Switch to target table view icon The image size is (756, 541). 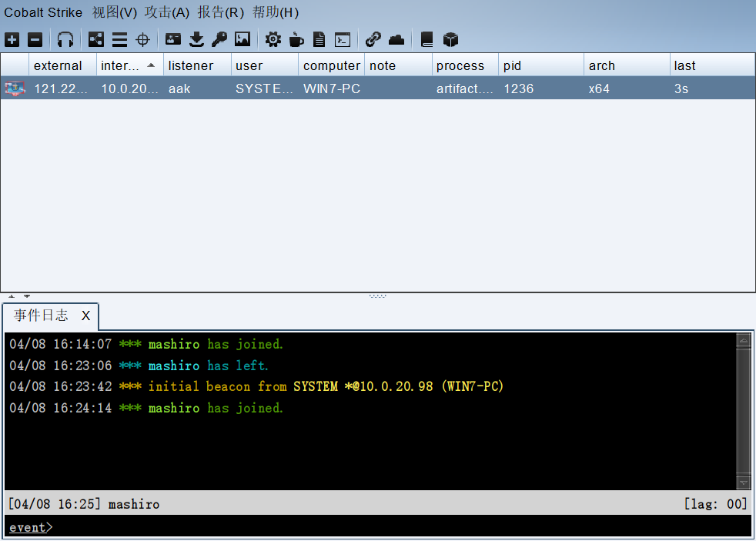click(x=142, y=39)
